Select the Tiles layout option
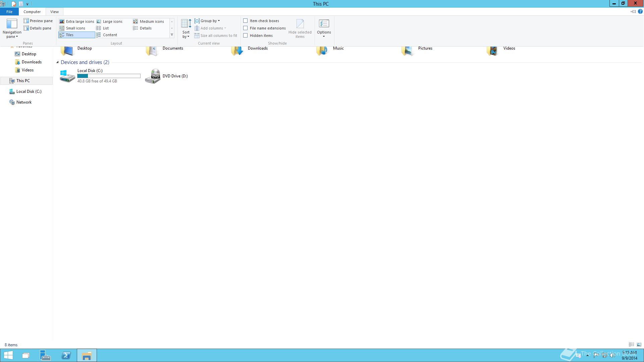 pyautogui.click(x=76, y=35)
